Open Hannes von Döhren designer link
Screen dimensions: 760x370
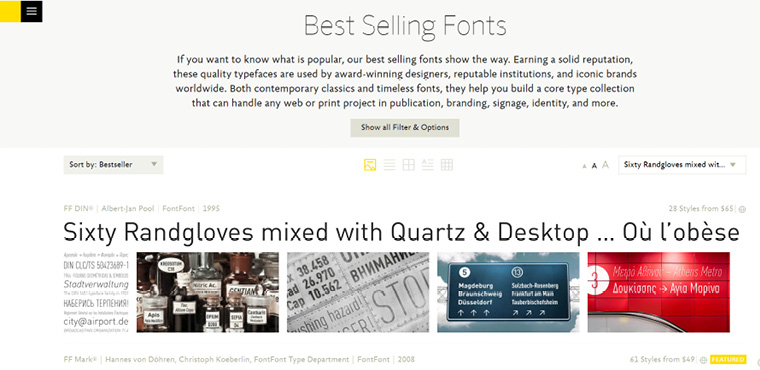(141, 359)
